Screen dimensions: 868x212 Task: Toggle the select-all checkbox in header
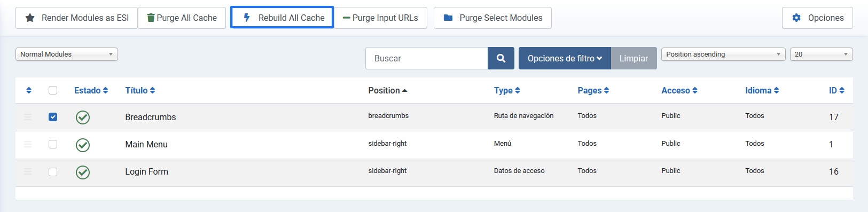[53, 90]
